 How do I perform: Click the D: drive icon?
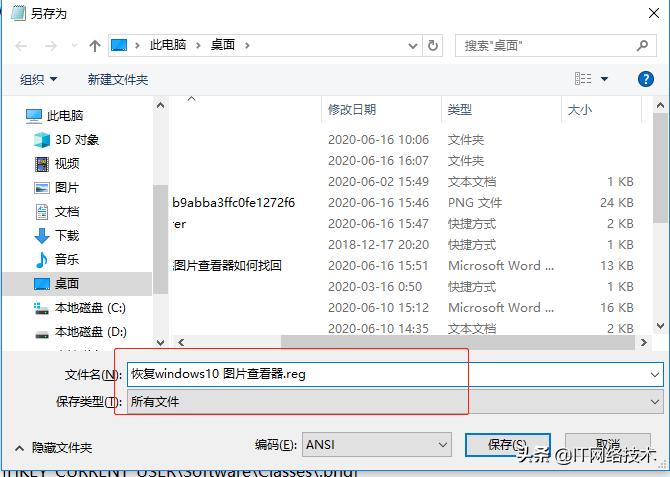[x=41, y=334]
